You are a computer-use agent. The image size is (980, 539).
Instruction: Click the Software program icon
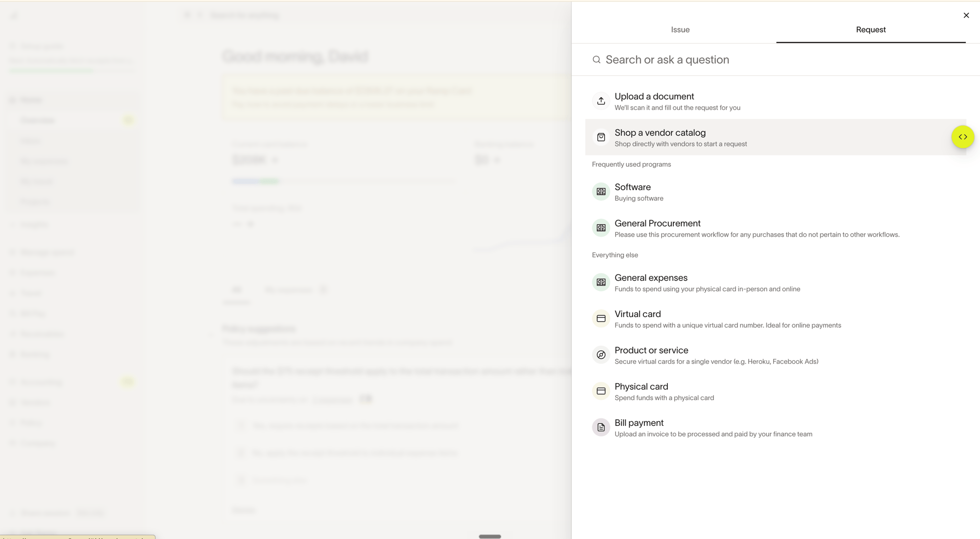601,192
